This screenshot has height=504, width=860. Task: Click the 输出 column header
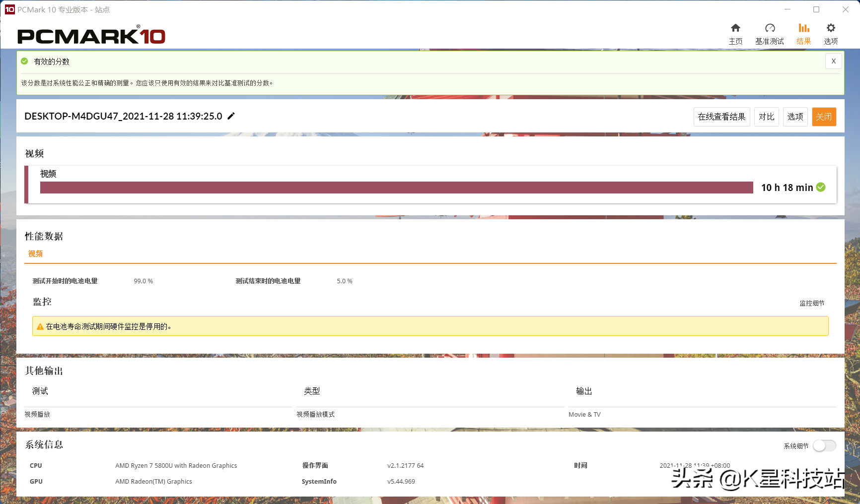pos(584,391)
